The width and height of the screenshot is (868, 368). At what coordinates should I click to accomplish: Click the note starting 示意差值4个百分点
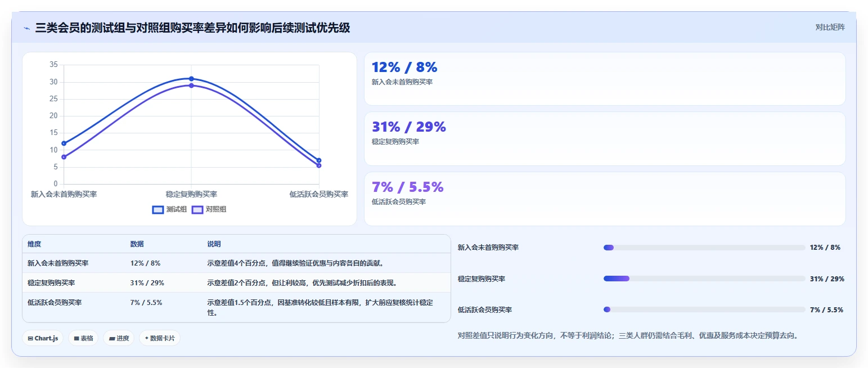(x=295, y=263)
